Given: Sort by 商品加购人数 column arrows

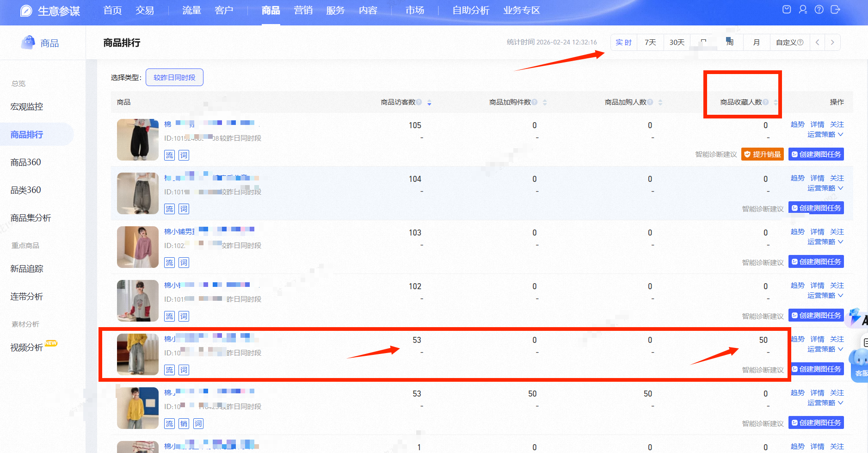Looking at the screenshot, I should pyautogui.click(x=660, y=102).
